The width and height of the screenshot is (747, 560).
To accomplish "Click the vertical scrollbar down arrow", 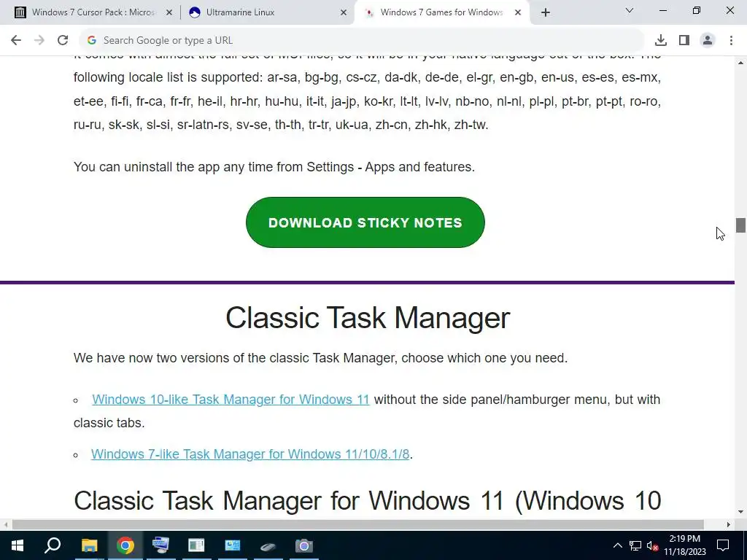I will [740, 513].
